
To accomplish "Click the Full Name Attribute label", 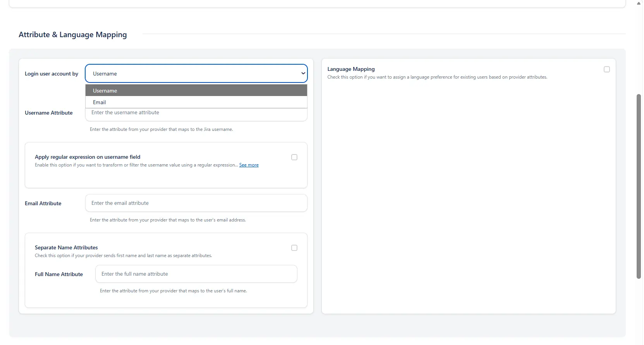I will pos(59,274).
